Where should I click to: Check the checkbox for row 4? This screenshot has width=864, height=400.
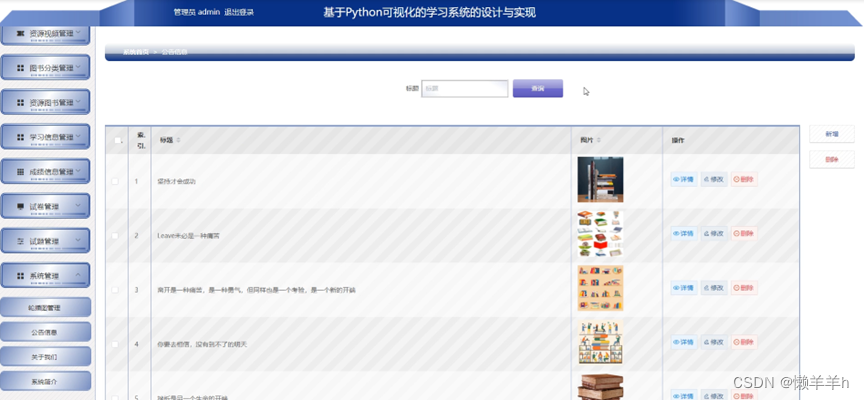(x=115, y=344)
